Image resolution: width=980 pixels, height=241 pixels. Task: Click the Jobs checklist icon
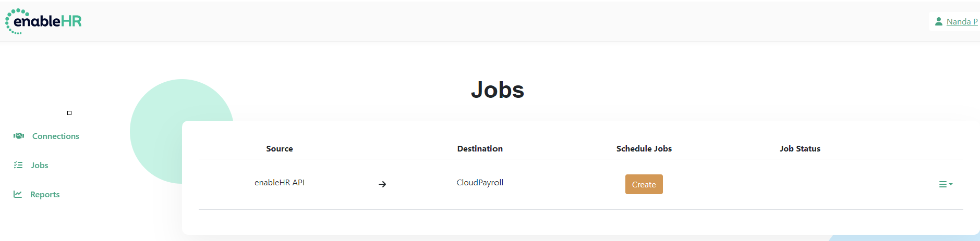coord(18,165)
